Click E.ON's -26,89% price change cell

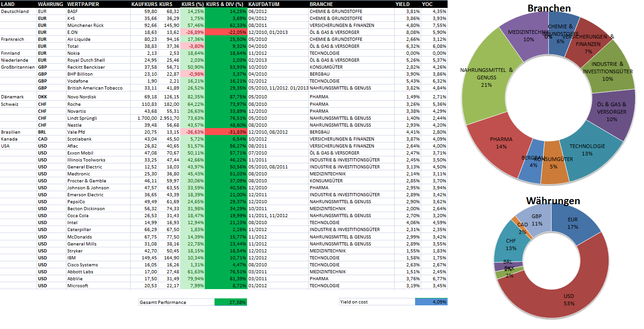(x=193, y=32)
